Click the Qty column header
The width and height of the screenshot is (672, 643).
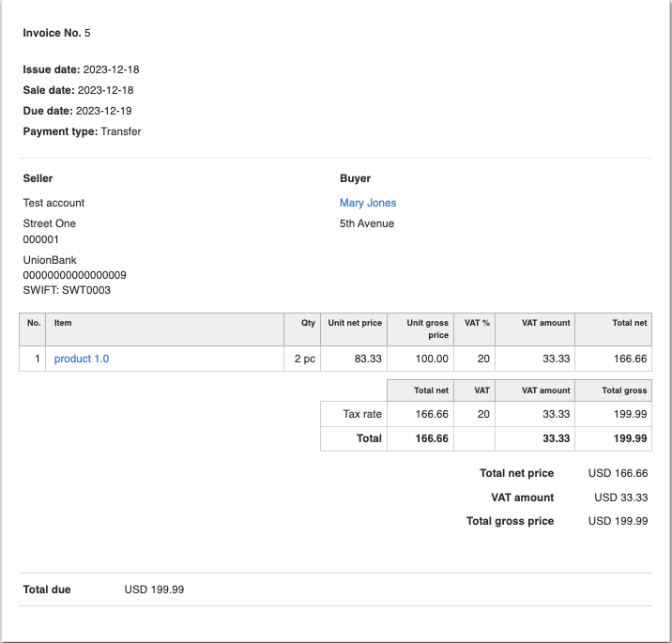coord(308,323)
